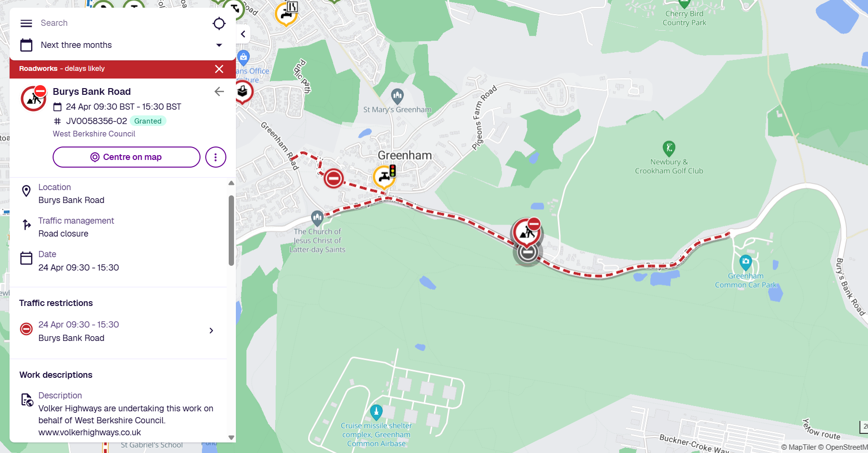Viewport: 868px width, 453px height.
Task: Open the three-dot more options button
Action: (215, 157)
